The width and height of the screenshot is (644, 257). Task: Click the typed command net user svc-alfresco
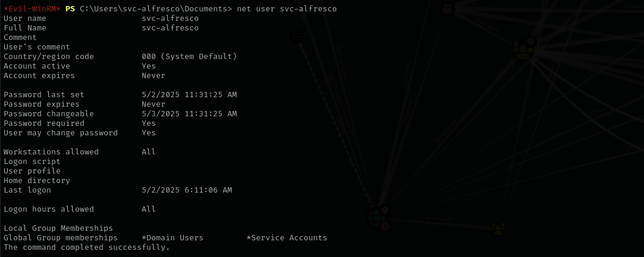pyautogui.click(x=287, y=8)
